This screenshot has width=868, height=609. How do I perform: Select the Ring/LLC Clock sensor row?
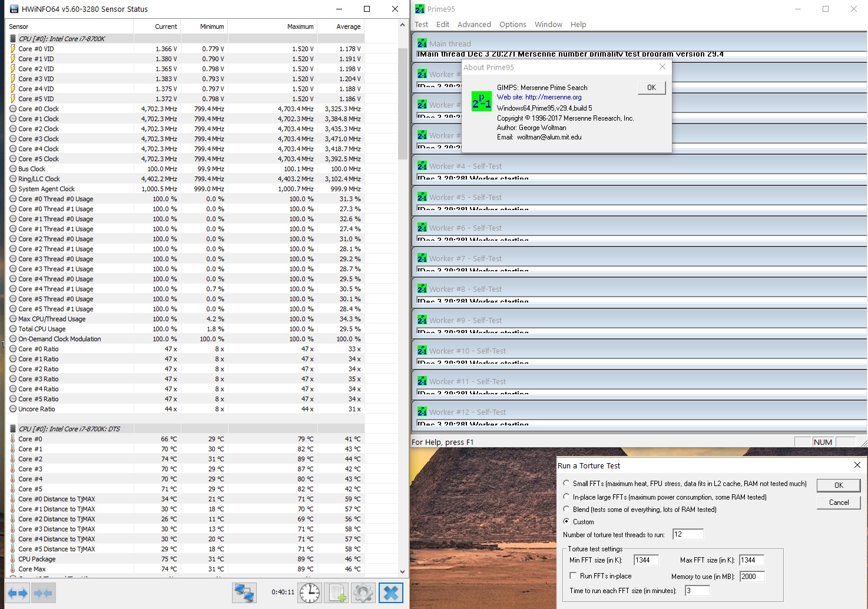(185, 179)
